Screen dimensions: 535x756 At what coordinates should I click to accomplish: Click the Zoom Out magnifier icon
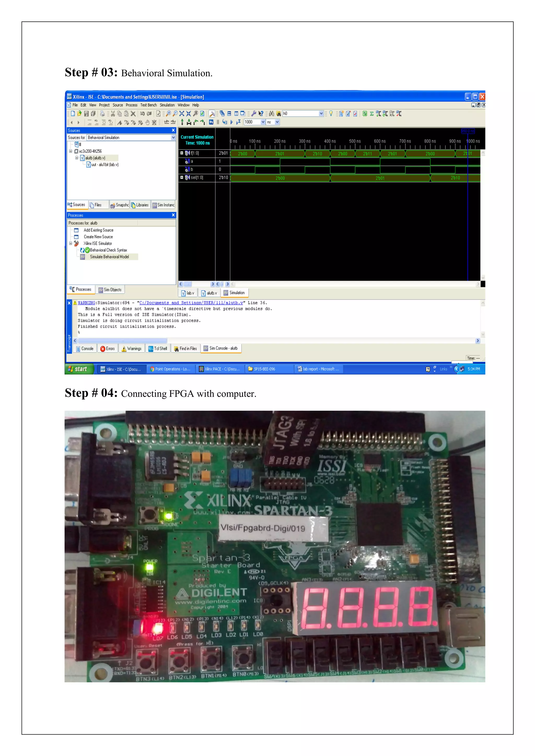[175, 114]
